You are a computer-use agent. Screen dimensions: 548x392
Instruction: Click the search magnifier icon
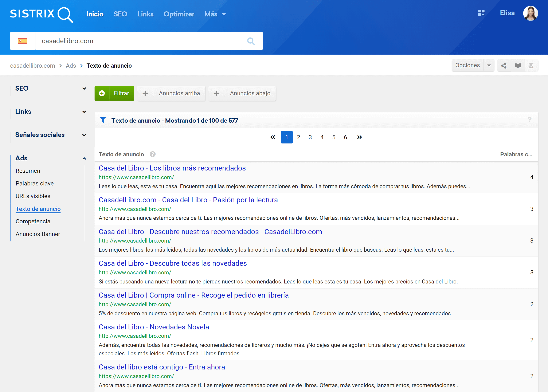(x=251, y=41)
